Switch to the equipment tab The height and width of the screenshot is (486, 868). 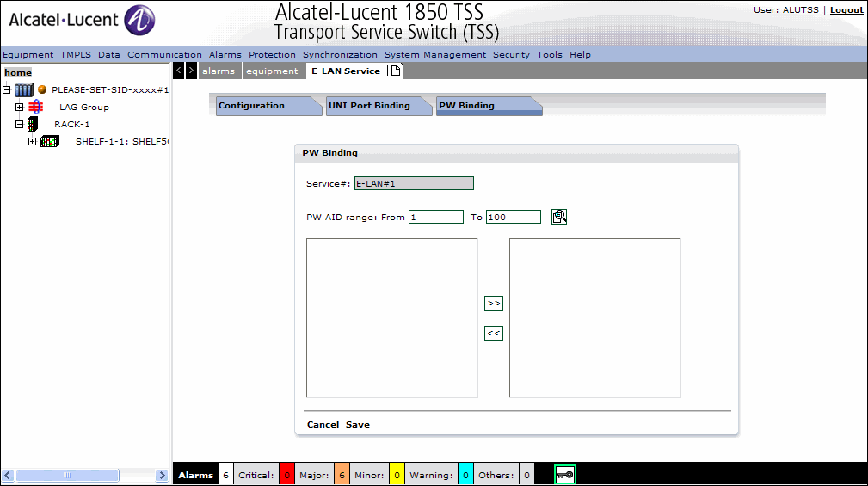[272, 71]
